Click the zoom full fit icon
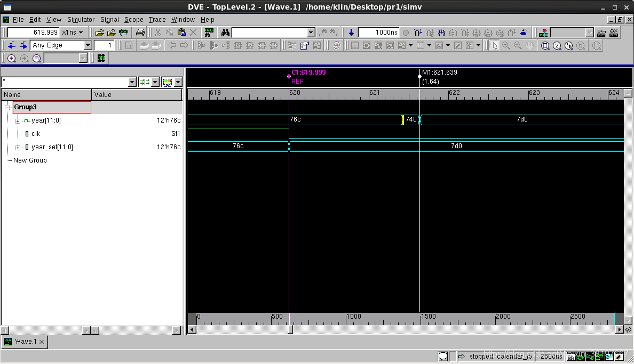 545,46
